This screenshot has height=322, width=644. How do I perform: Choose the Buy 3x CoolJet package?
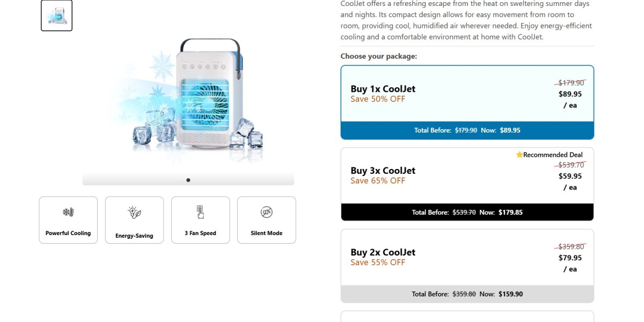tap(467, 184)
